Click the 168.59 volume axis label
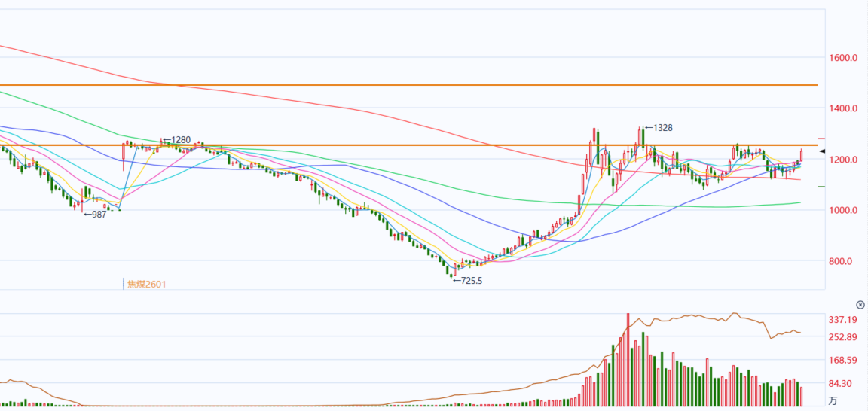 coord(842,360)
